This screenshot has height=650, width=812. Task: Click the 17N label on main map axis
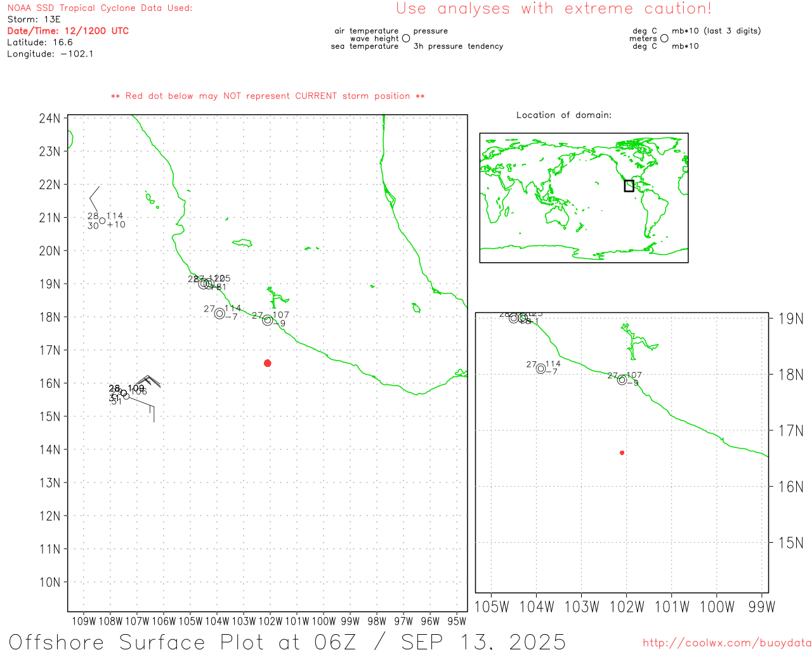click(50, 350)
